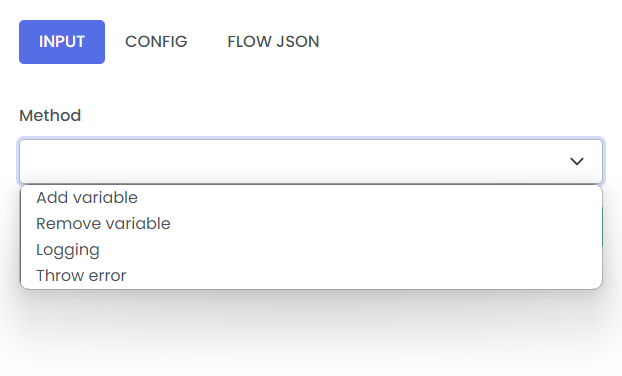Click inside the empty Method select box
This screenshot has width=622, height=376.
(311, 161)
